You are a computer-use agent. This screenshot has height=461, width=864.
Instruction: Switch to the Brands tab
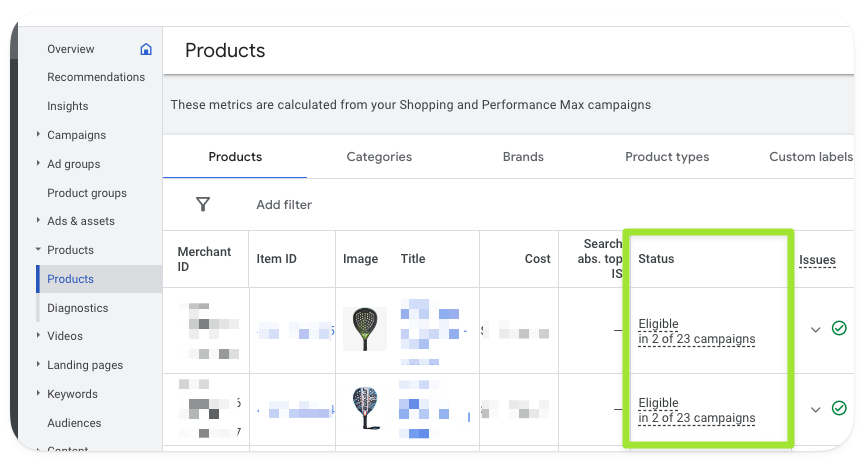pyautogui.click(x=523, y=157)
